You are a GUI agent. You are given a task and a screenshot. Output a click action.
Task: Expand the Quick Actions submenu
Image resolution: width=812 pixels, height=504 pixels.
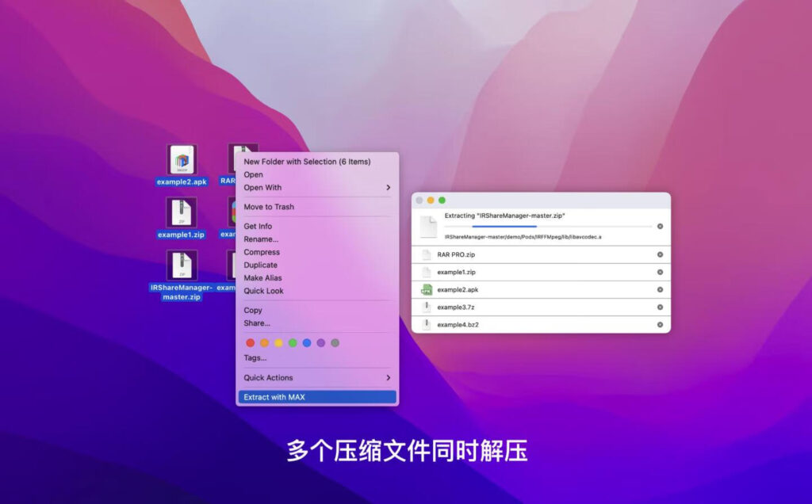pyautogui.click(x=316, y=377)
